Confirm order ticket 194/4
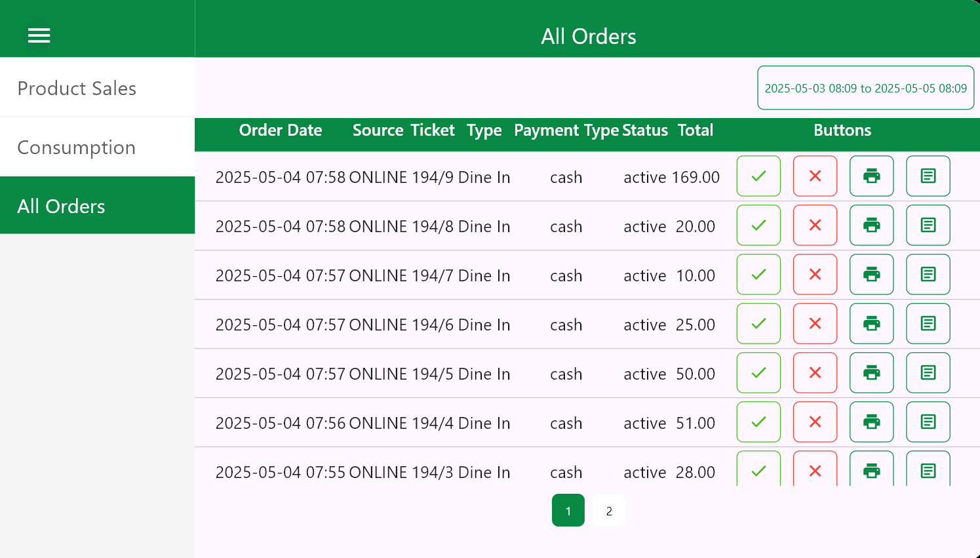 pyautogui.click(x=758, y=422)
